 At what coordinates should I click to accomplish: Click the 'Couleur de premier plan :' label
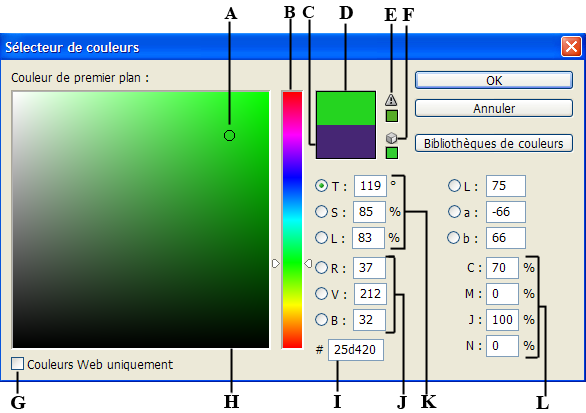point(80,78)
